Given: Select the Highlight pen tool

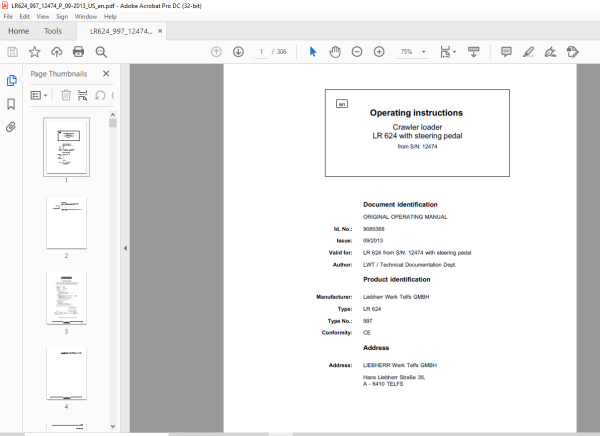Looking at the screenshot, I should pos(528,52).
